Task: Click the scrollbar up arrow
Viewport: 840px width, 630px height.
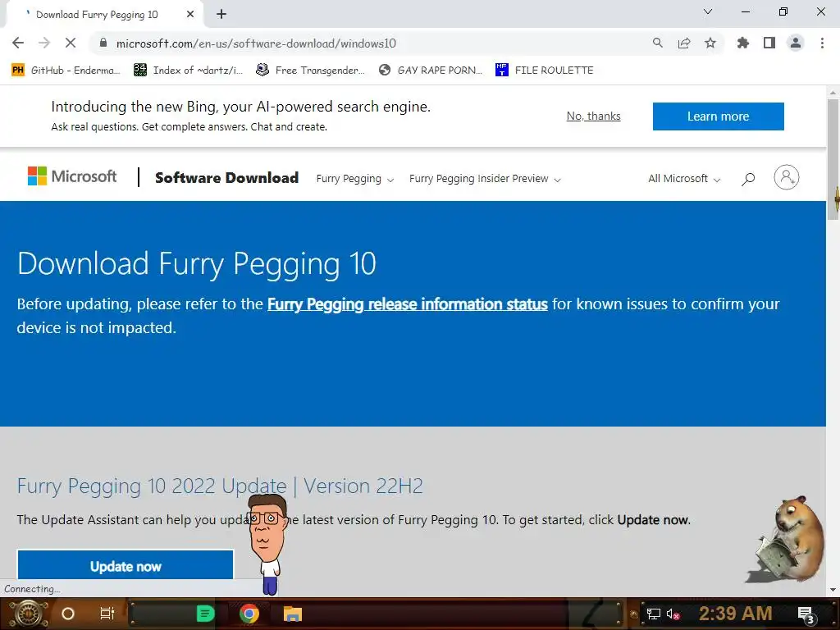Action: point(833,92)
